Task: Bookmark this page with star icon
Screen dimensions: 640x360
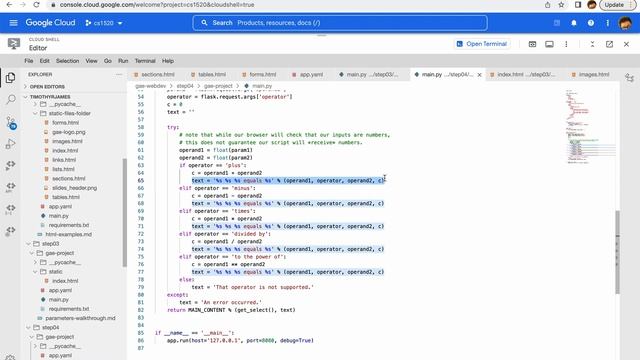Action: pos(561,5)
